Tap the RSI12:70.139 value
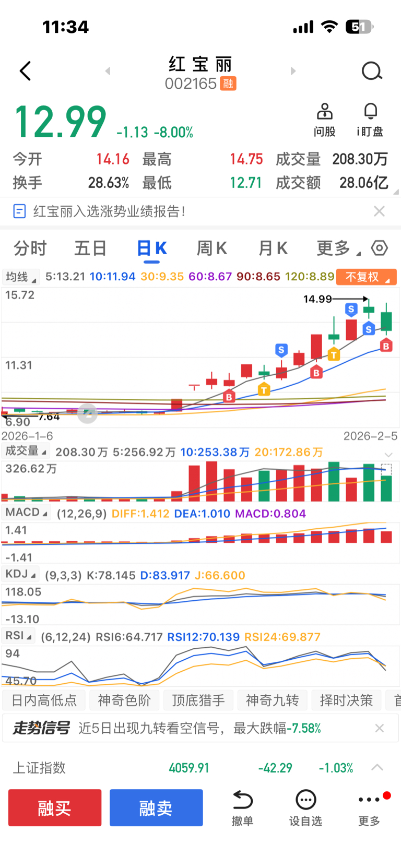The height and width of the screenshot is (868, 401). (x=203, y=637)
